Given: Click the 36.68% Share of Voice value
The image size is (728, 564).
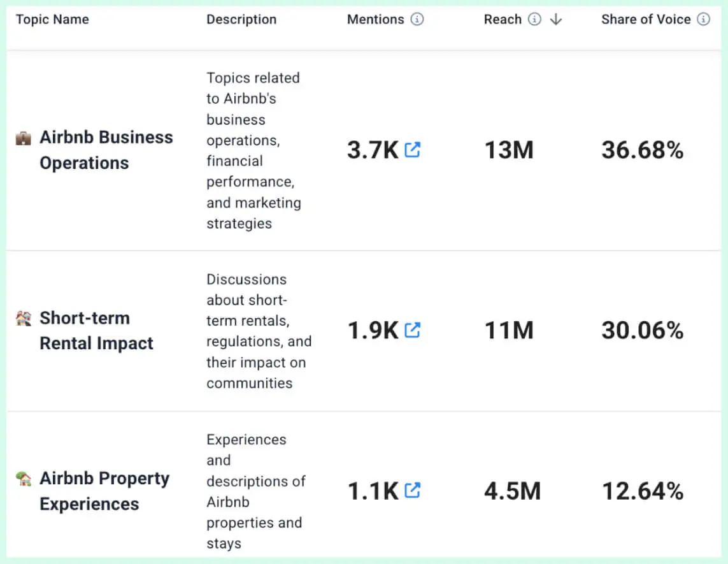Looking at the screenshot, I should (642, 150).
